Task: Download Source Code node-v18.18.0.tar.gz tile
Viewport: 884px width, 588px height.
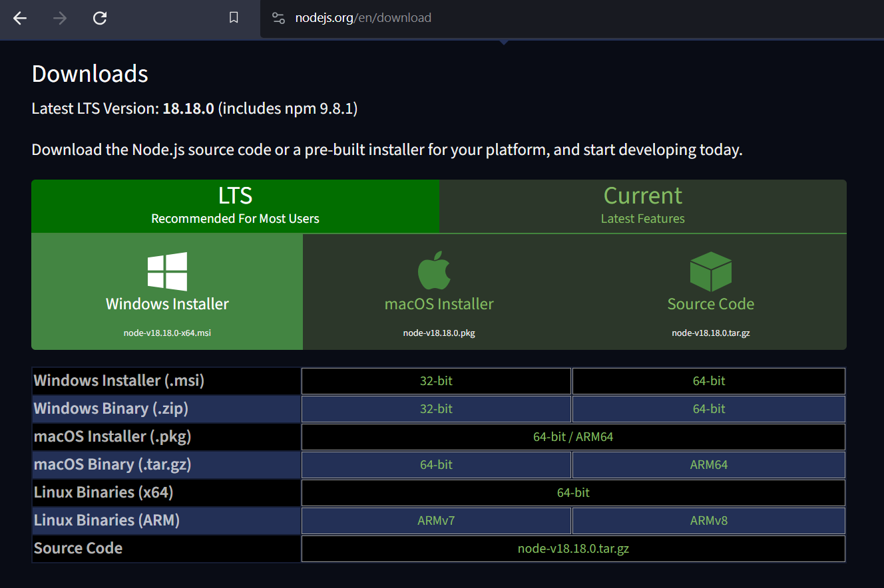Action: click(711, 291)
